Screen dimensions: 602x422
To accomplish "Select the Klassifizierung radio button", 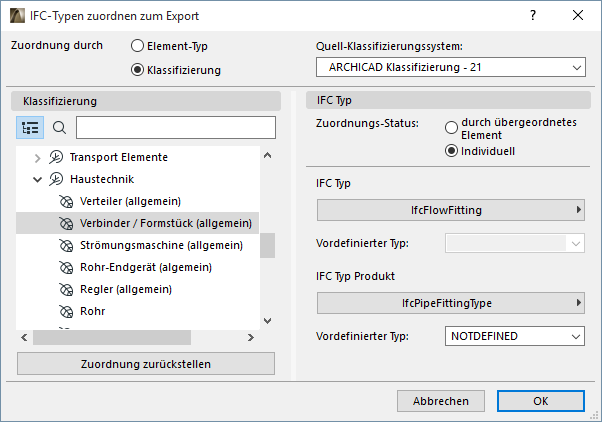I will tap(138, 70).
